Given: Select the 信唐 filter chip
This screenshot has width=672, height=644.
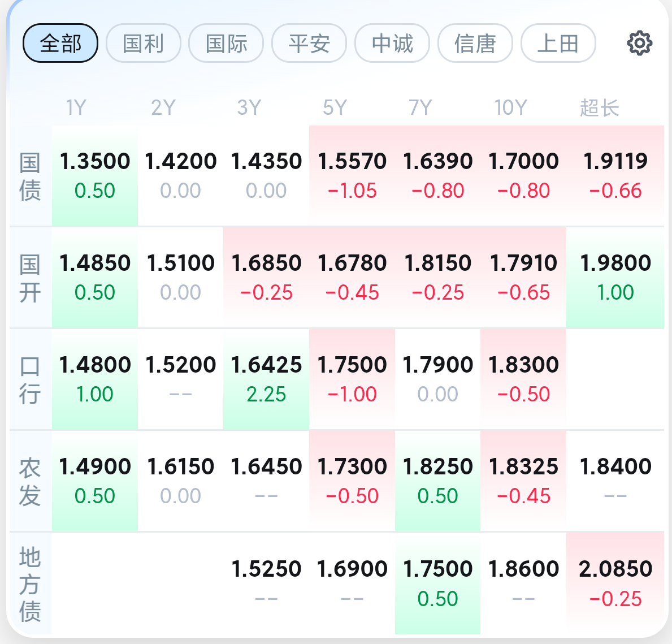Looking at the screenshot, I should pos(475,43).
